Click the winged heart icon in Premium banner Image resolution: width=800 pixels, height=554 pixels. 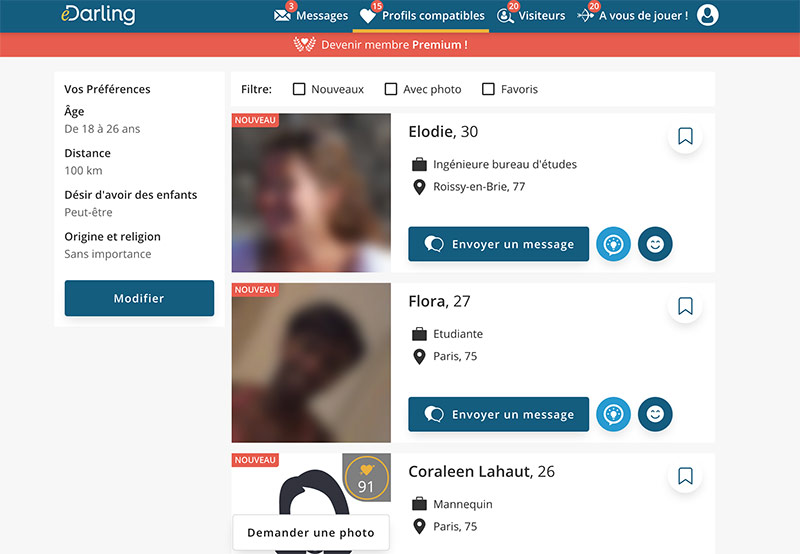coord(305,44)
